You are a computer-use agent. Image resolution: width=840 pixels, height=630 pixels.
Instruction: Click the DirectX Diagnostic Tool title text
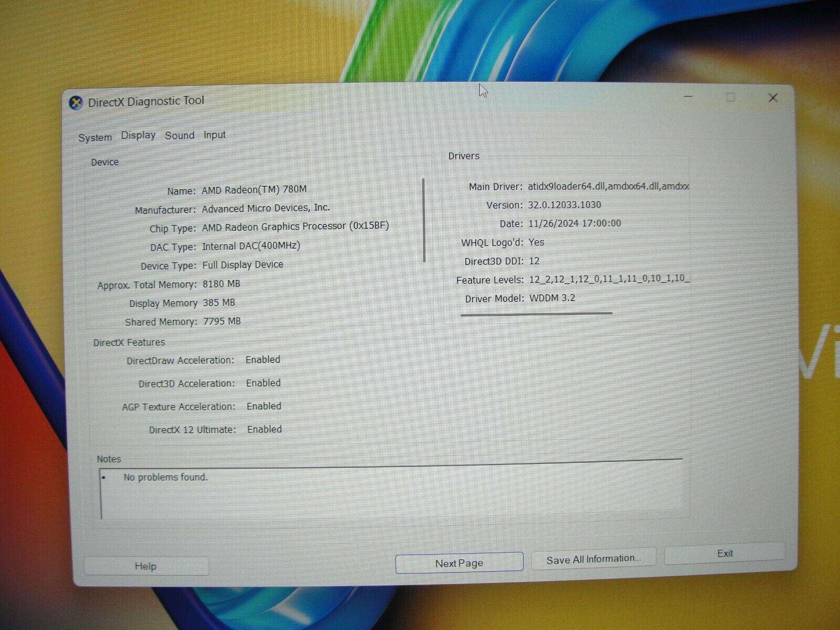click(x=146, y=101)
